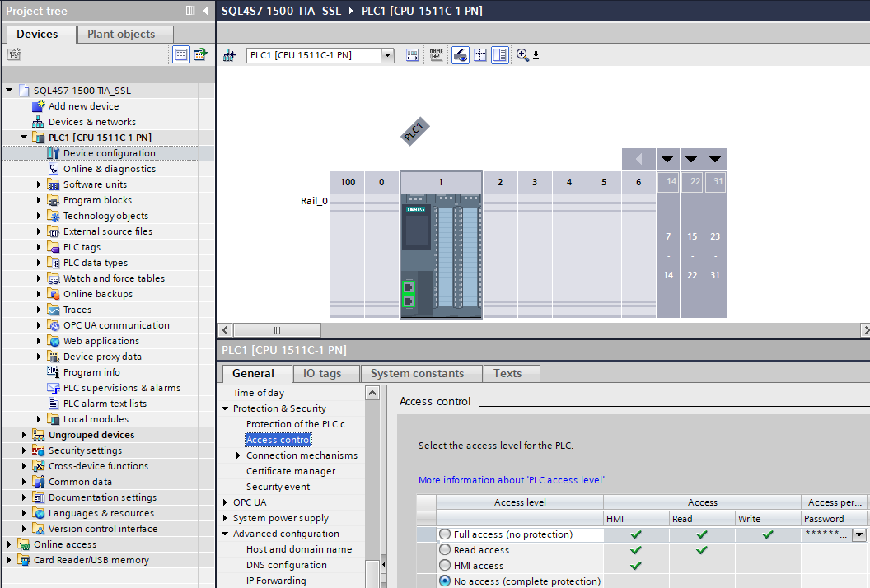
Task: Click the PLC's upper PROFINET port
Action: point(409,287)
